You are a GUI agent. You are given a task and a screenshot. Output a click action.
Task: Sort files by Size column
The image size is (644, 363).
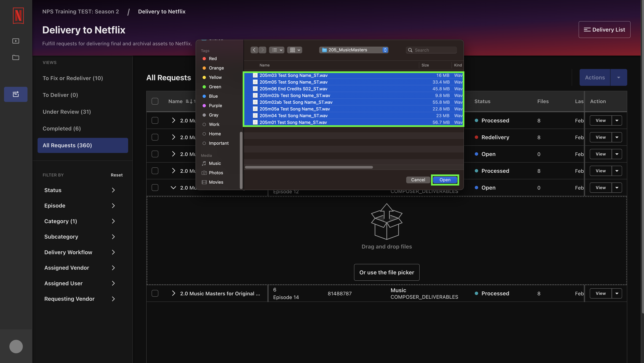point(425,65)
